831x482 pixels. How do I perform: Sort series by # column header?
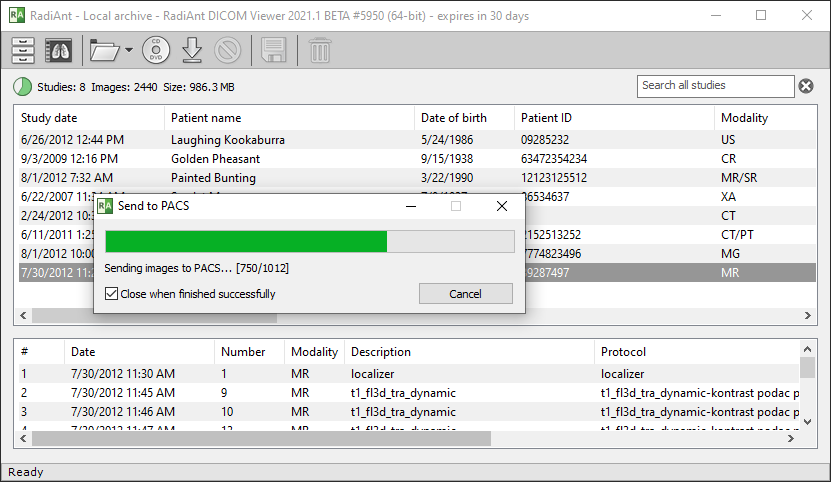point(39,352)
